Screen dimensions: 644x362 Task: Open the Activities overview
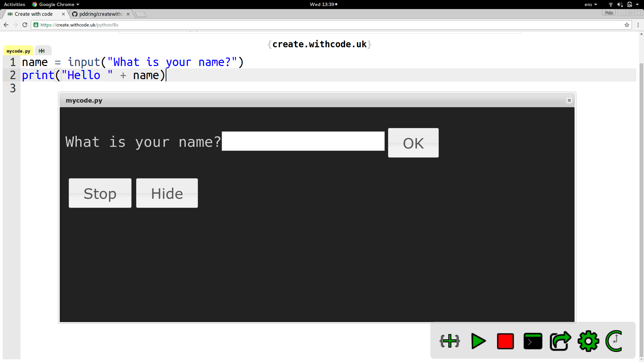(x=14, y=4)
